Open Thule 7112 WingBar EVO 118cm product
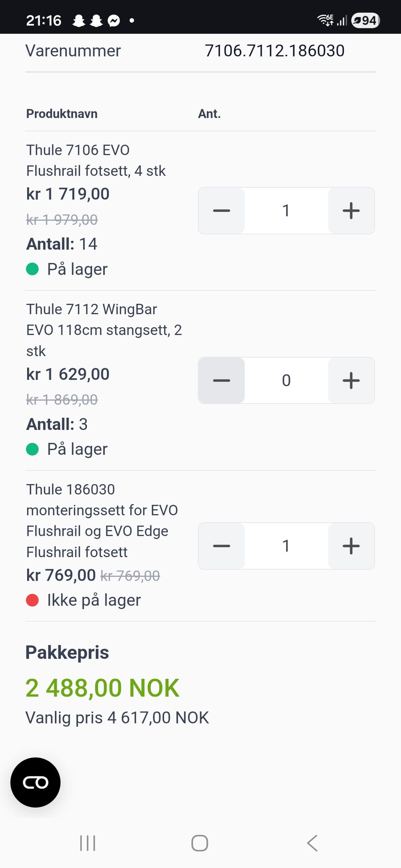Image resolution: width=401 pixels, height=868 pixels. 104,330
